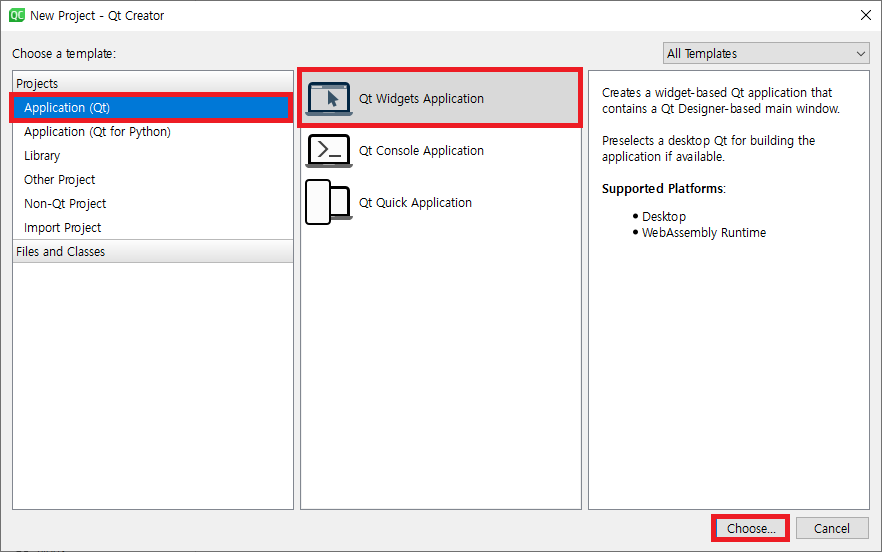Select the Qt Console Application terminal icon
The width and height of the screenshot is (882, 552).
coord(329,151)
